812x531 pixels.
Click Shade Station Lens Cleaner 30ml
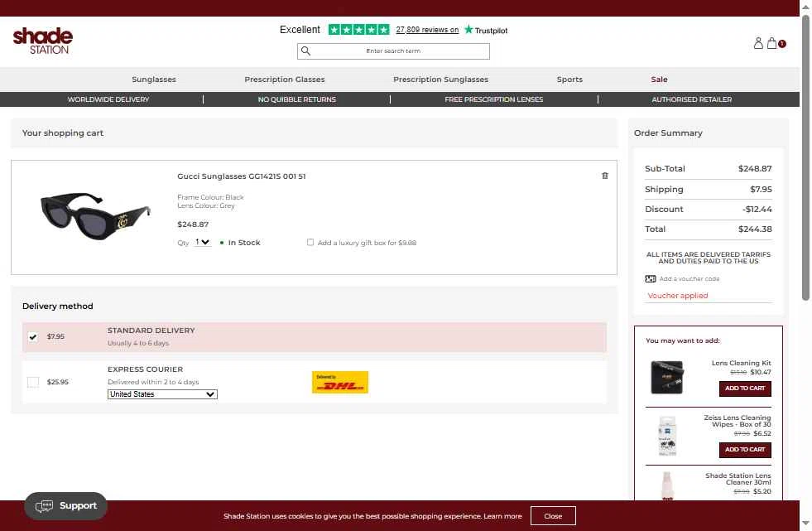[738, 479]
